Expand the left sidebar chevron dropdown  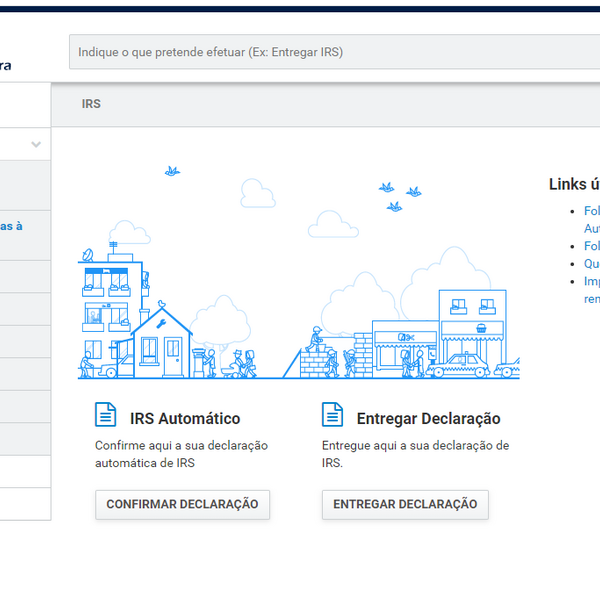(x=36, y=145)
